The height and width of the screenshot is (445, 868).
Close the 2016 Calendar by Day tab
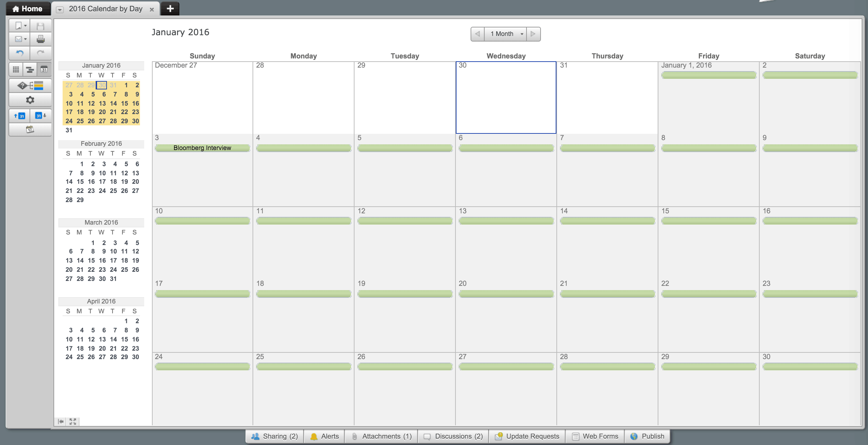coord(152,10)
